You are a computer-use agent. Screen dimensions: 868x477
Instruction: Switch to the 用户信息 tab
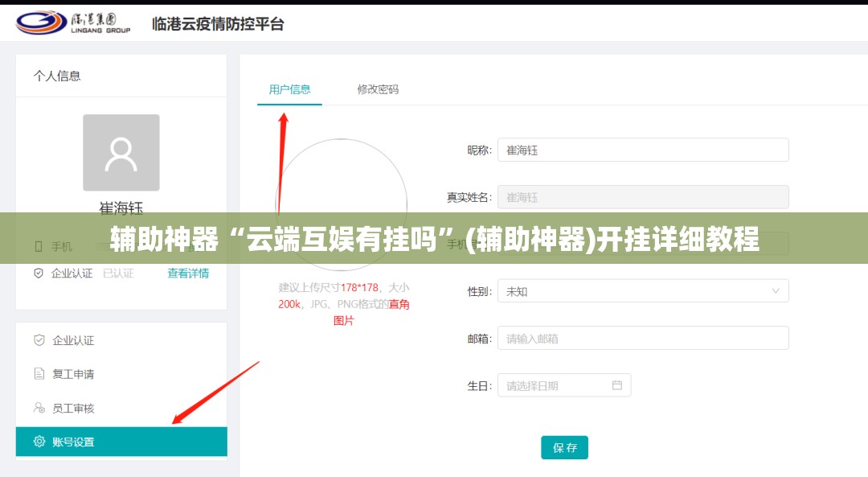coord(289,89)
